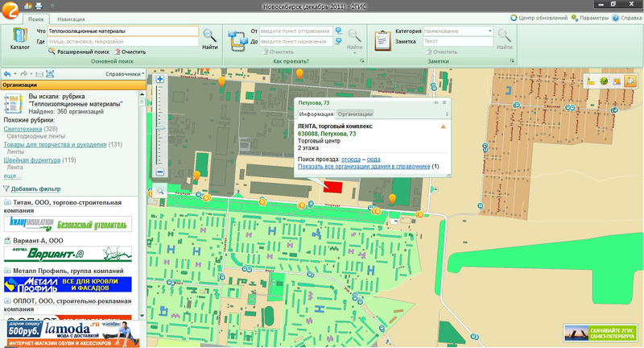Image resolution: width=644 pixels, height=348 pixels.
Task: Switch to the Поиск tab
Action: tap(35, 19)
